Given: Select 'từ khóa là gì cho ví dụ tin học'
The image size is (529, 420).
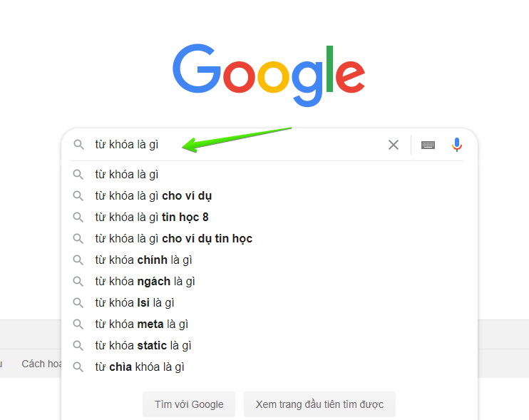Looking at the screenshot, I should pos(173,238).
